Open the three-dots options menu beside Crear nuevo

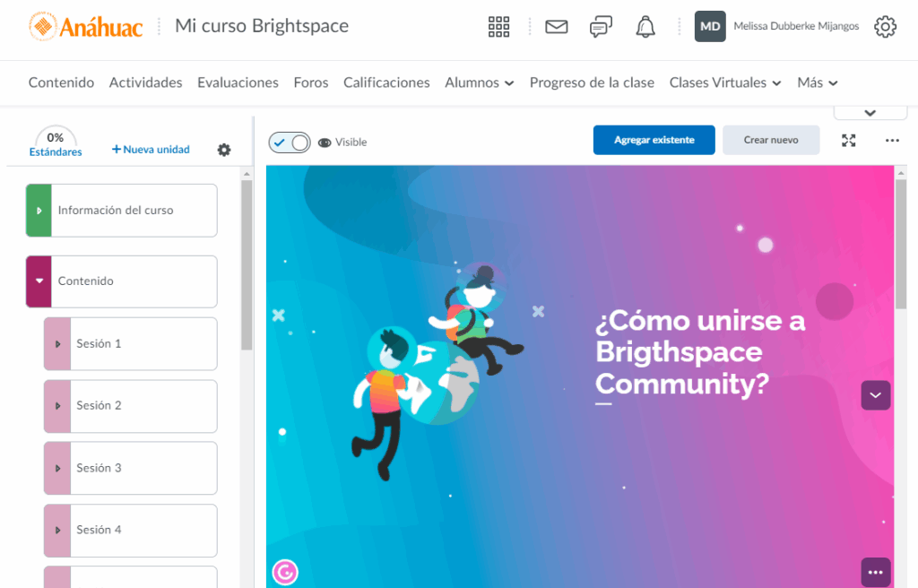892,141
